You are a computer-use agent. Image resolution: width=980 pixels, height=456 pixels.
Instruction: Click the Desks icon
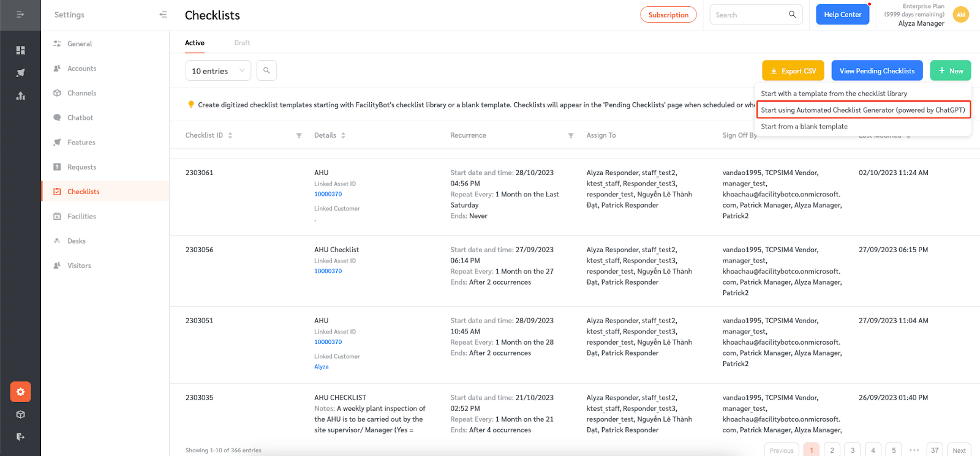pos(57,241)
